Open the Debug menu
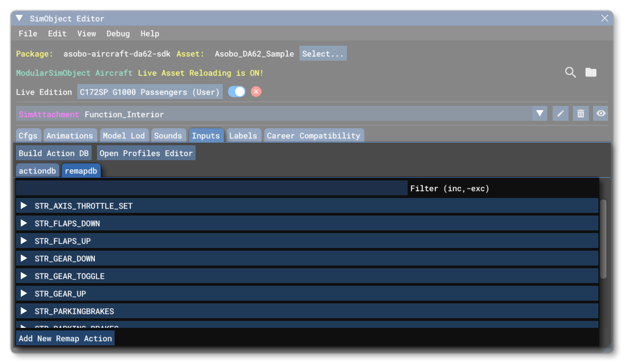 point(118,34)
